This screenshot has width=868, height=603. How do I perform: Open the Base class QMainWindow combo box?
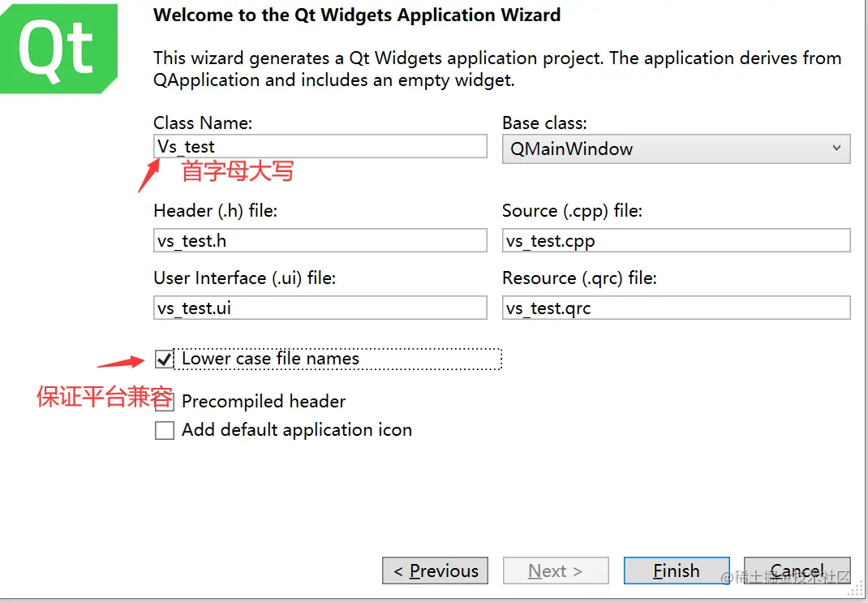coord(675,149)
